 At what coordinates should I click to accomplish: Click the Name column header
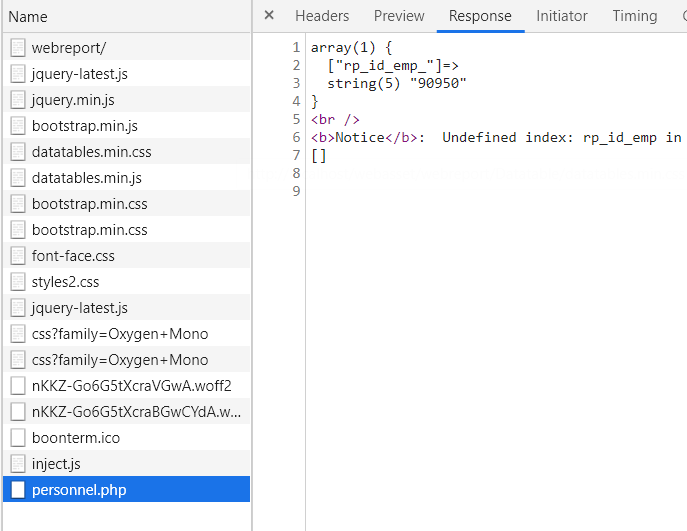(28, 17)
